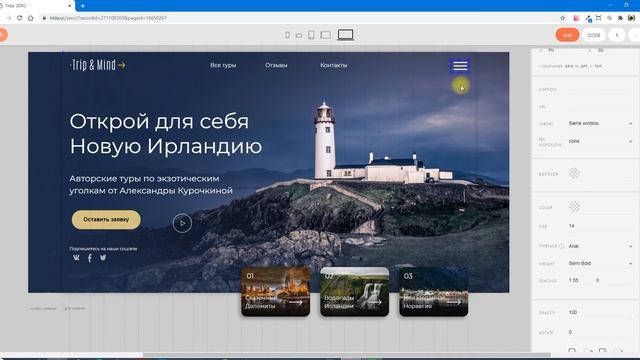Open the Target 'Same window' dropdown
Image resolution: width=640 pixels, height=360 pixels.
coord(600,123)
